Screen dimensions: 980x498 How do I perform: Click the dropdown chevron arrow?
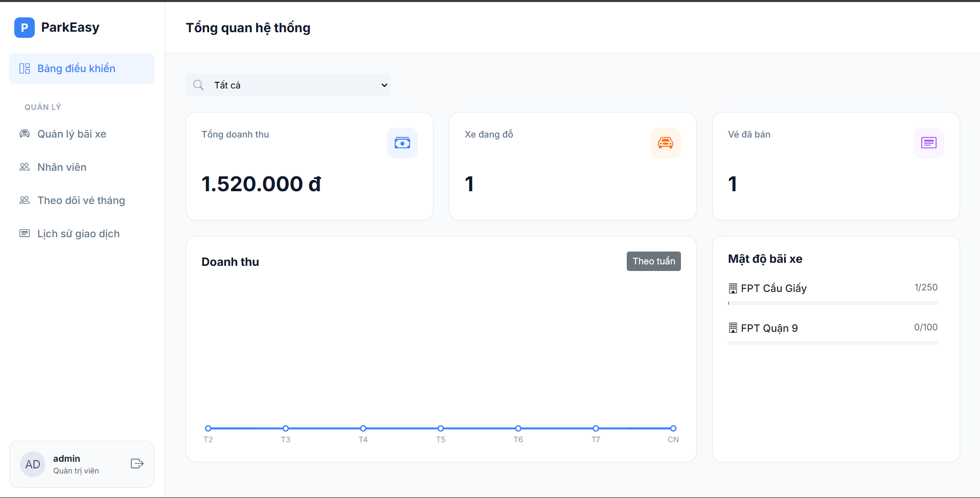tap(384, 85)
